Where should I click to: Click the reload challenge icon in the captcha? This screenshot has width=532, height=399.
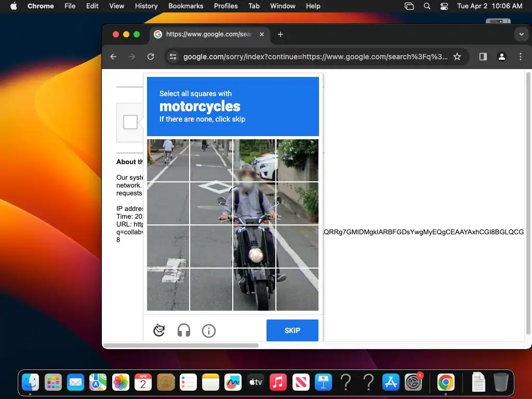pos(159,330)
